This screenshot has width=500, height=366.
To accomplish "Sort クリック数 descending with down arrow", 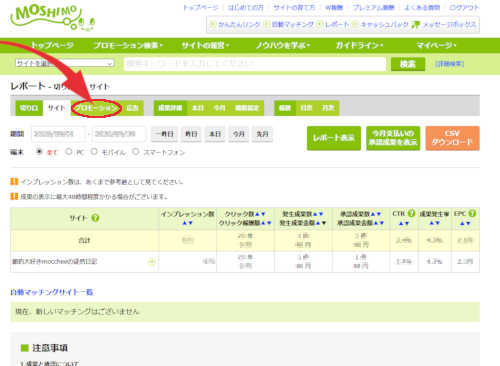I will (x=263, y=214).
